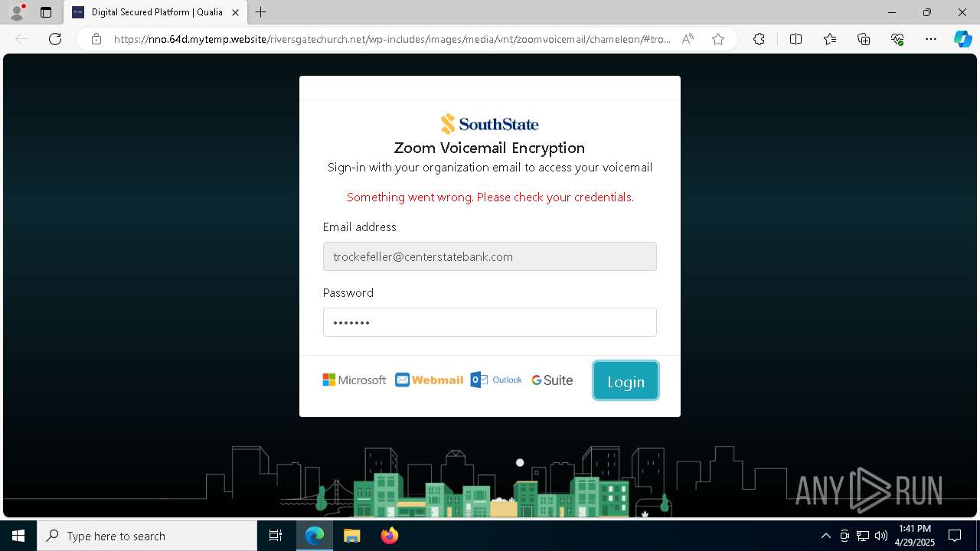Activate Read aloud icon in address bar
980x551 pixels.
pos(688,39)
